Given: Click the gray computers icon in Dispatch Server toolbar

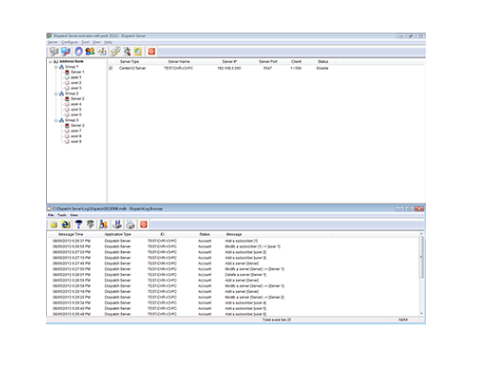Looking at the screenshot, I should (x=54, y=52).
